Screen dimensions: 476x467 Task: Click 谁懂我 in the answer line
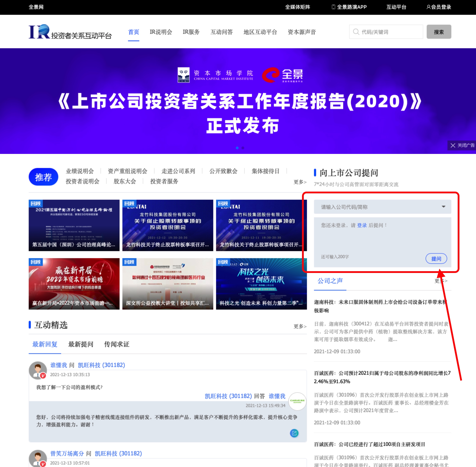pos(277,396)
